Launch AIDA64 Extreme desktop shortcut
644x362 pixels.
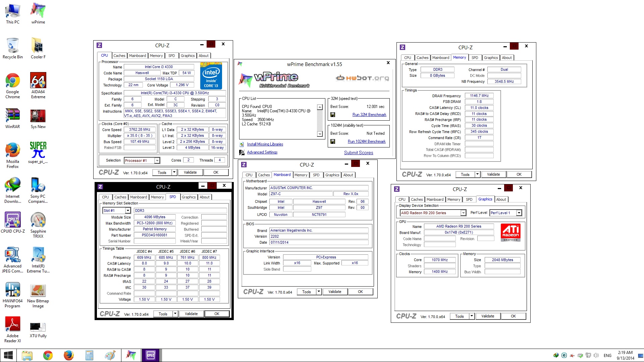38,85
